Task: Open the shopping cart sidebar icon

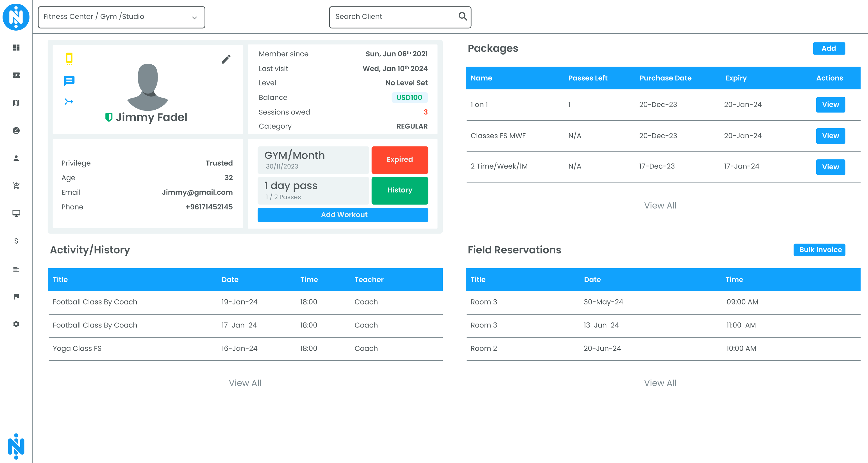Action: 16,186
